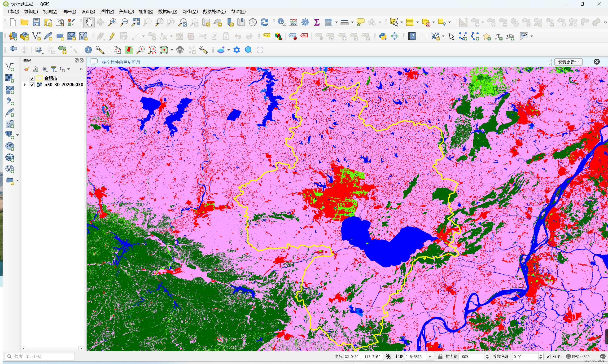The height and width of the screenshot is (364, 608).
Task: Toggle mouse extents display beside coordinates
Action: coord(388,357)
